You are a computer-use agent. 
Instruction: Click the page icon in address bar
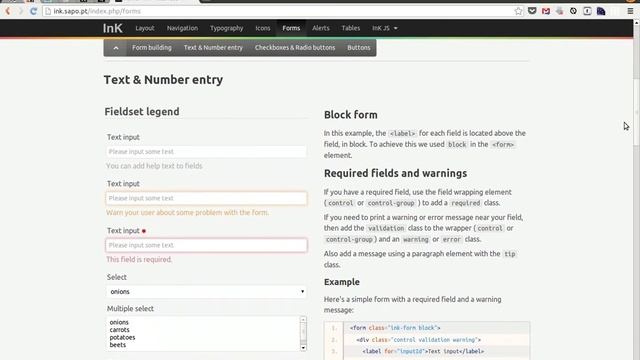click(x=48, y=11)
